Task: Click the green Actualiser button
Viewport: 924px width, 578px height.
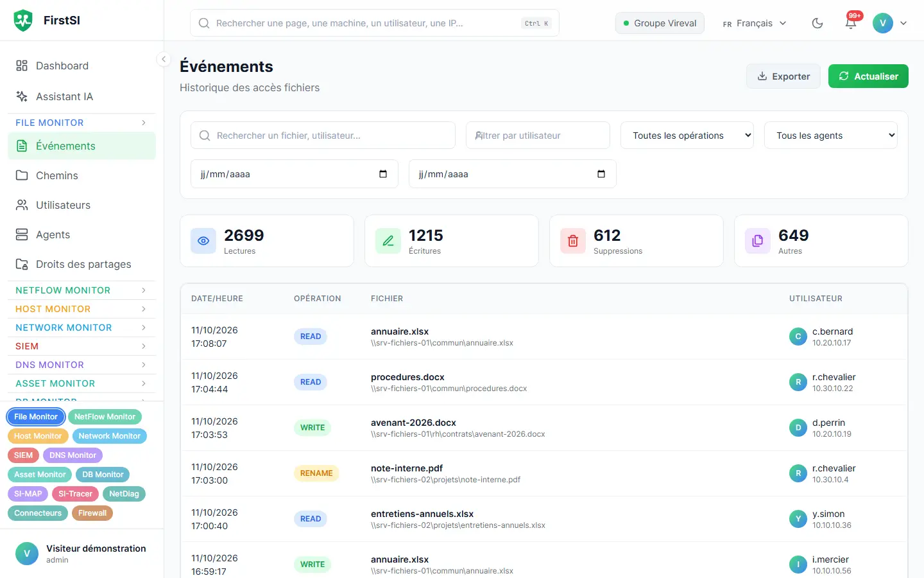Action: click(x=868, y=76)
